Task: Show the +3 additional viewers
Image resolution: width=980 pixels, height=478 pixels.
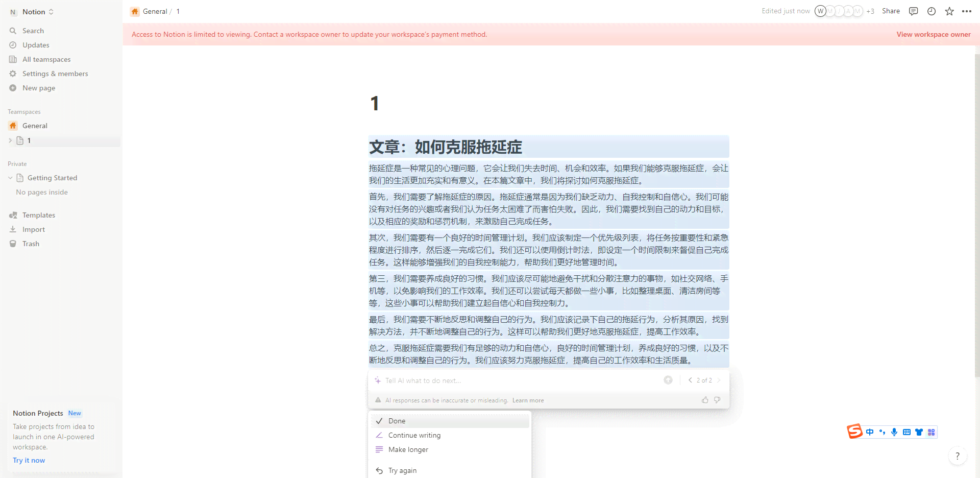Action: tap(870, 11)
